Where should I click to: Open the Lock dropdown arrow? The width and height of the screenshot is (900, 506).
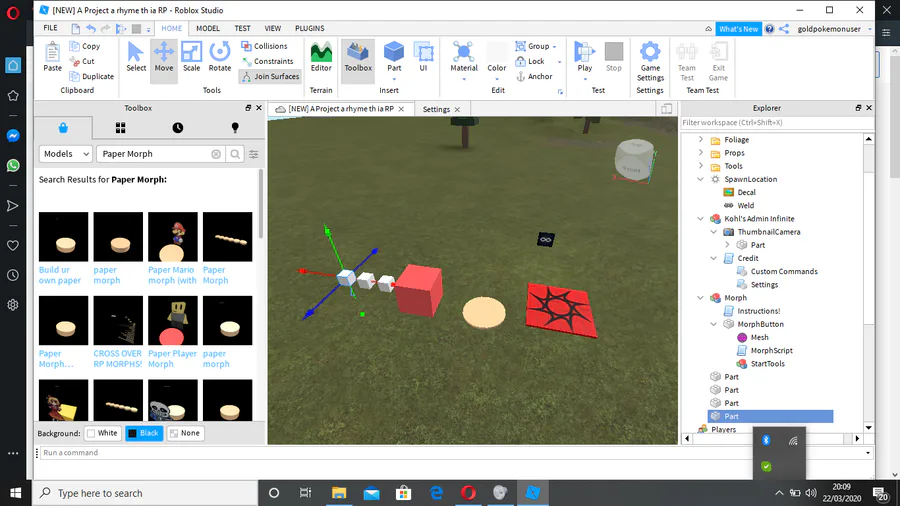559,62
